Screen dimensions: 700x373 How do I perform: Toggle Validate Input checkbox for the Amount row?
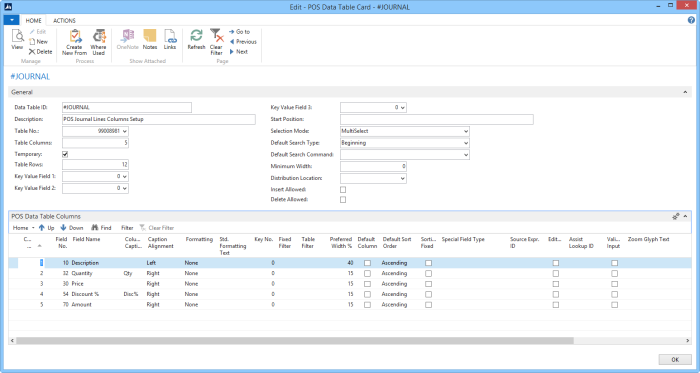pyautogui.click(x=614, y=305)
